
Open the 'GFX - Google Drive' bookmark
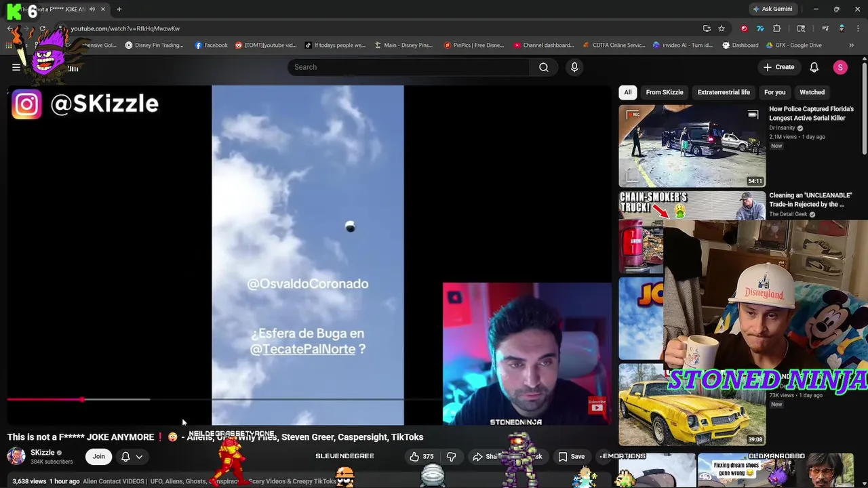click(x=793, y=45)
